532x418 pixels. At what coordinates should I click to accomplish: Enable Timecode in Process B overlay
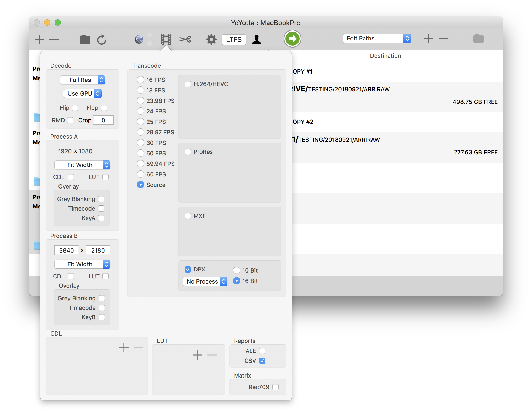click(x=102, y=308)
